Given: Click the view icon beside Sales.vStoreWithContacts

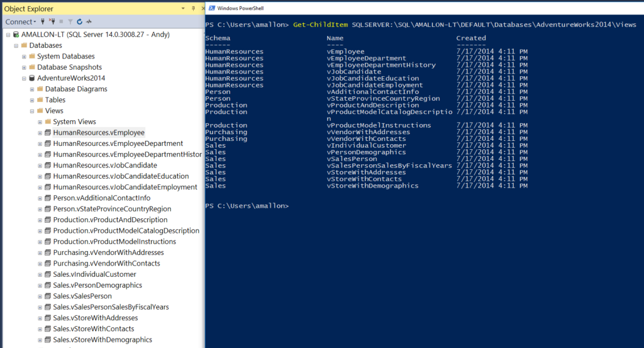Looking at the screenshot, I should tap(48, 328).
